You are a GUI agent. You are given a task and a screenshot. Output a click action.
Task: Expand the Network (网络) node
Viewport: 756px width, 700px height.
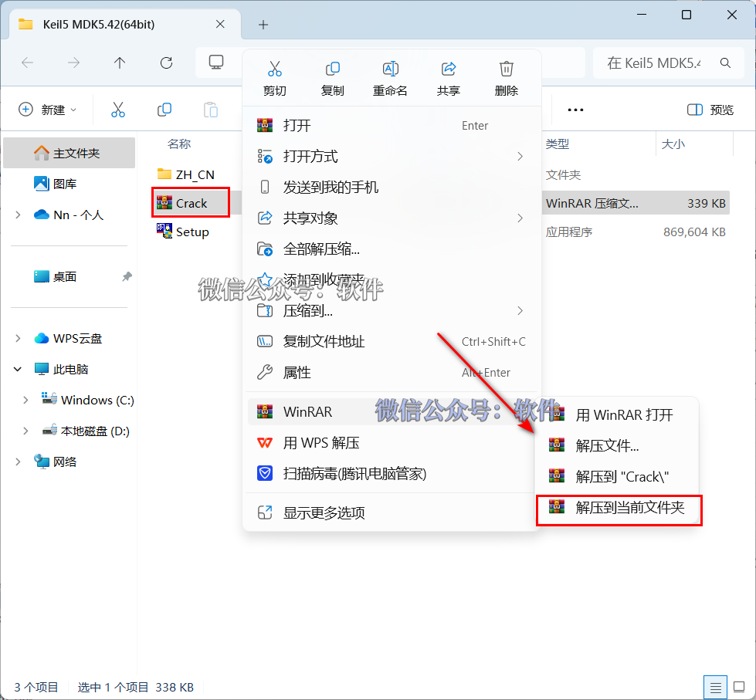(x=18, y=462)
